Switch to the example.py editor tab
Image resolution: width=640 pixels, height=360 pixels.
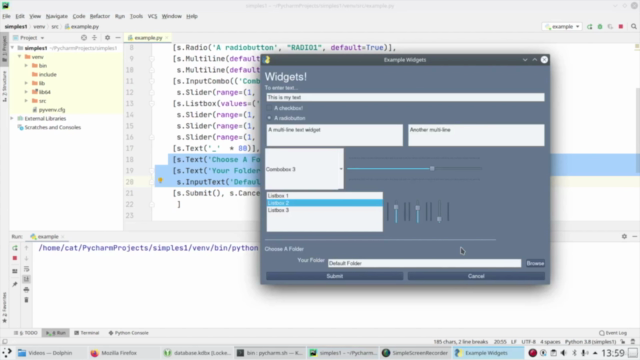pos(148,38)
